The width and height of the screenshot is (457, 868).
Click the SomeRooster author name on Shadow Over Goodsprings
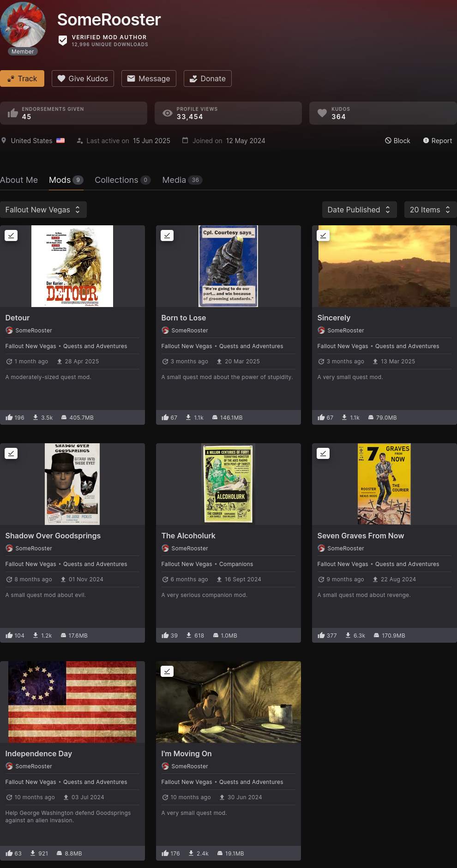pyautogui.click(x=34, y=548)
